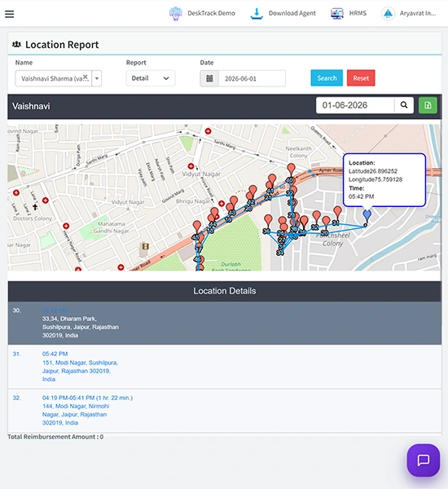Viewport: 448px width, 489px height.
Task: Click location row 31 at 151, Modi Nagar
Action: (225, 367)
